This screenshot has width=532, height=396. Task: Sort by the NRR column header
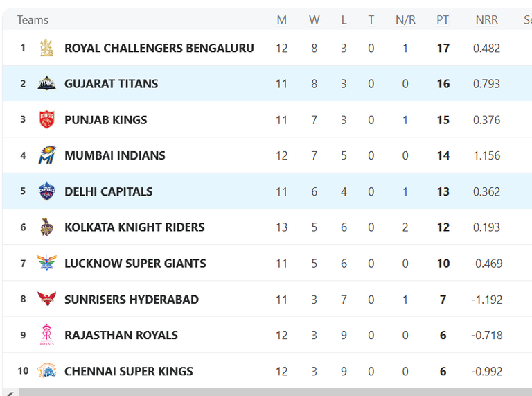[486, 19]
